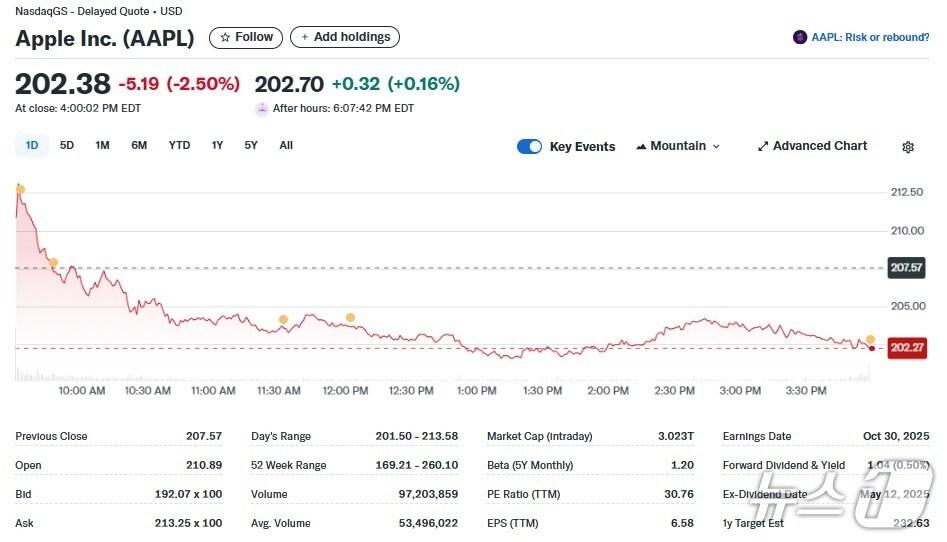This screenshot has height=542, width=947.
Task: Click the purple AAPL risk icon
Action: (x=799, y=37)
